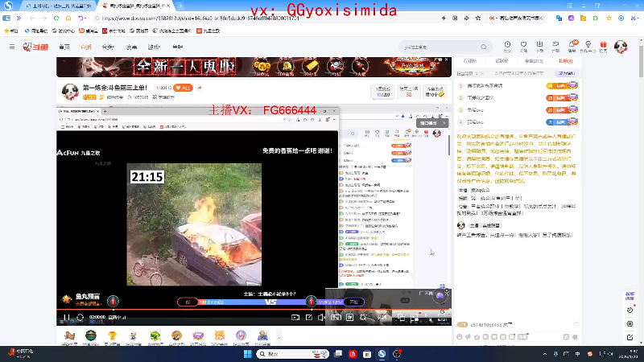Click the Windows taskbar search box

(293, 354)
